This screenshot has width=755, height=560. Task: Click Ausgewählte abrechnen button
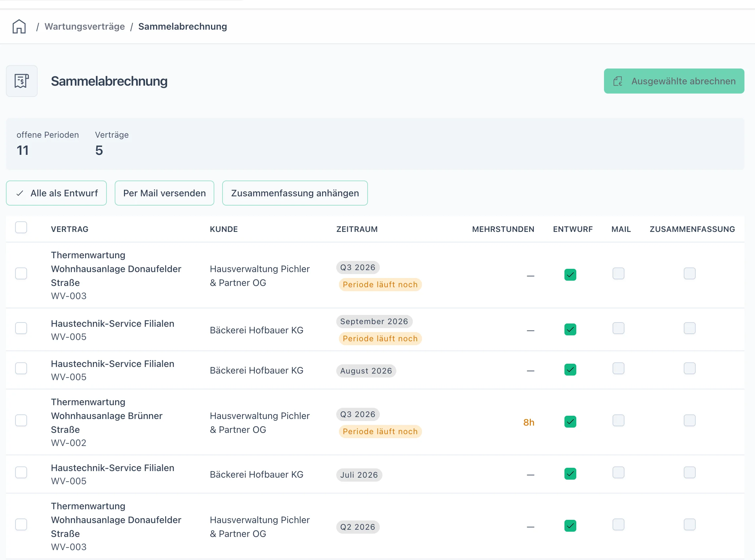click(x=674, y=81)
